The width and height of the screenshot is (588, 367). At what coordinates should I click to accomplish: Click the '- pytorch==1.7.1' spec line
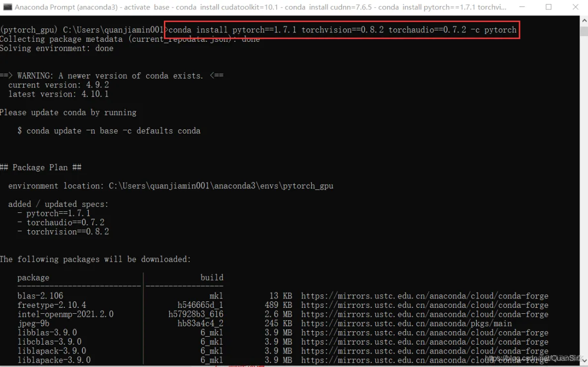pyautogui.click(x=54, y=213)
